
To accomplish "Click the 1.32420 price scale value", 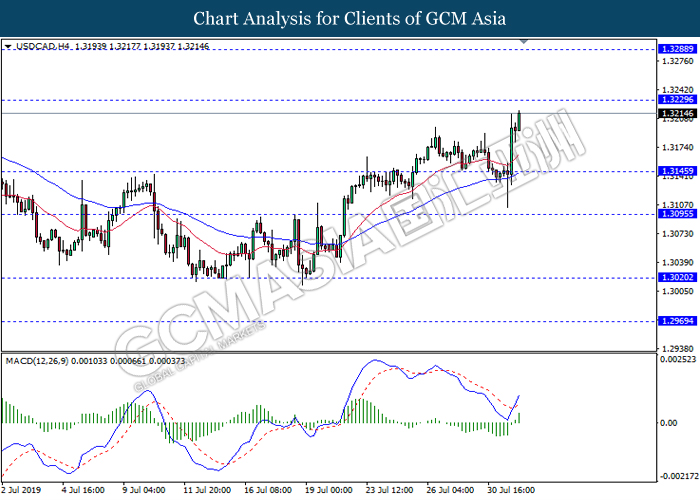I will (x=678, y=90).
